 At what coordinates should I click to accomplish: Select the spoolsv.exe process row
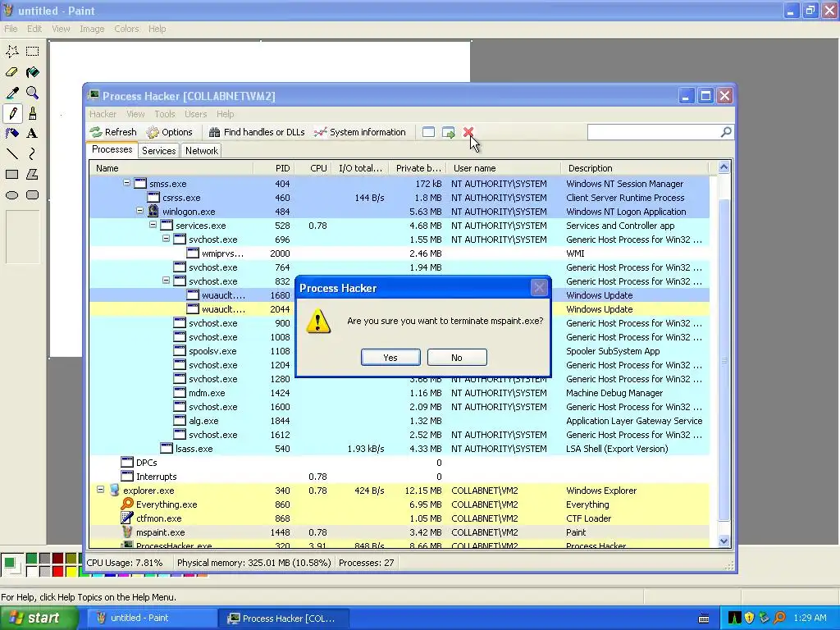pyautogui.click(x=399, y=351)
